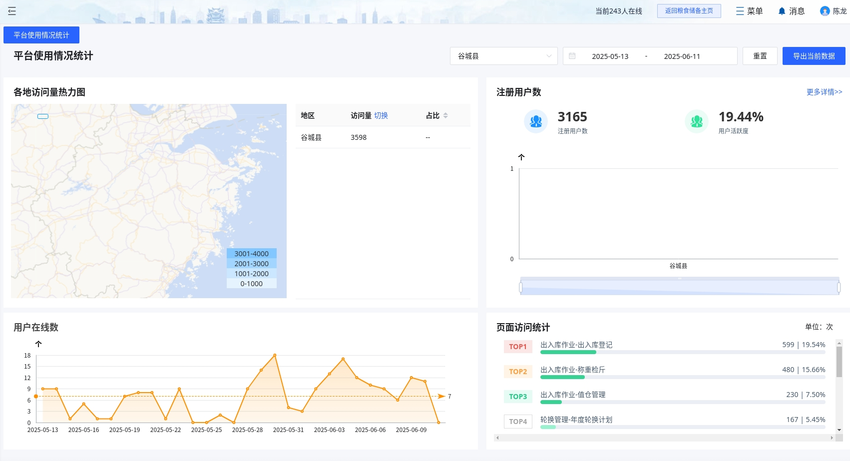The image size is (850, 461).
Task: Click 谷城县 row in table
Action: click(383, 137)
